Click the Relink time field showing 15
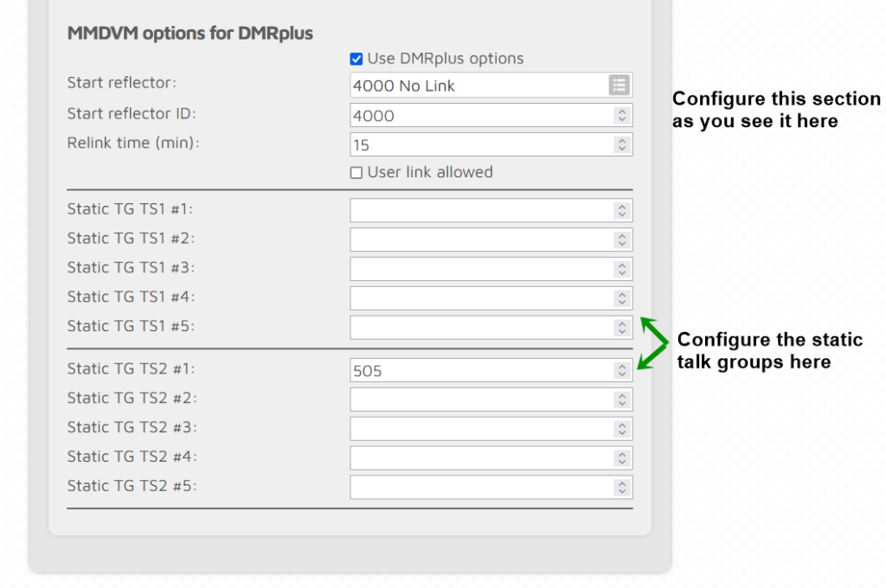This screenshot has height=588, width=886. [x=476, y=144]
